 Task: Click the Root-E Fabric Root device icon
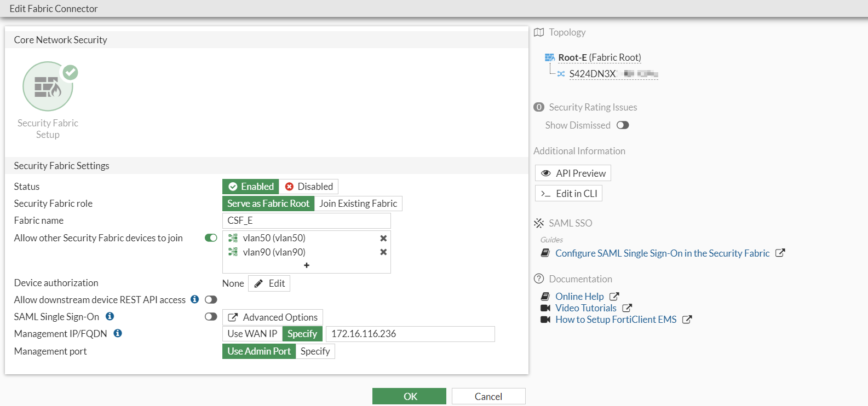pyautogui.click(x=550, y=57)
